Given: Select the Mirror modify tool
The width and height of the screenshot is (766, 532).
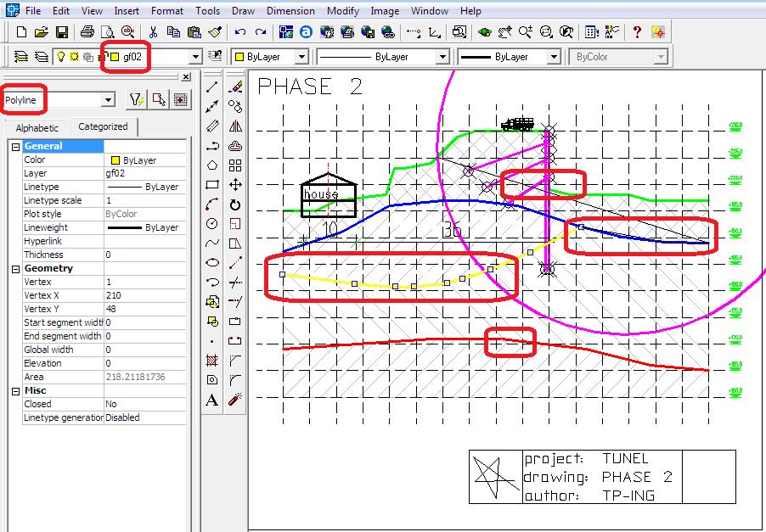Looking at the screenshot, I should [x=235, y=126].
